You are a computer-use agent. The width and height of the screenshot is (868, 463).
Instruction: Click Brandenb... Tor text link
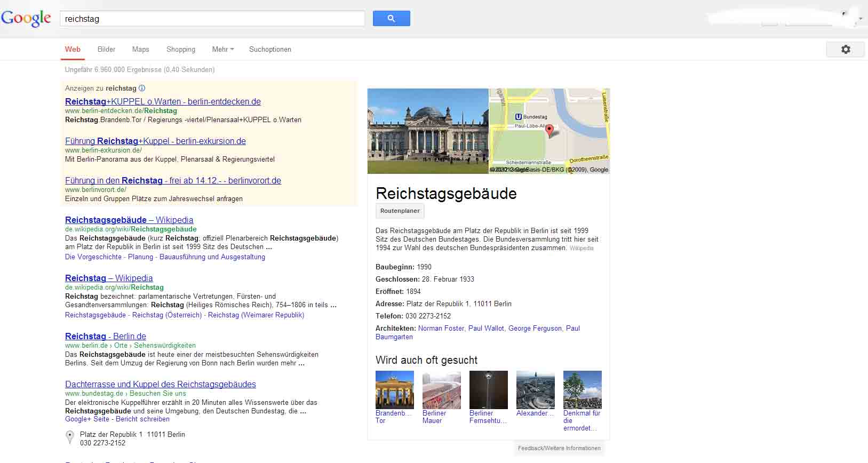coord(394,417)
